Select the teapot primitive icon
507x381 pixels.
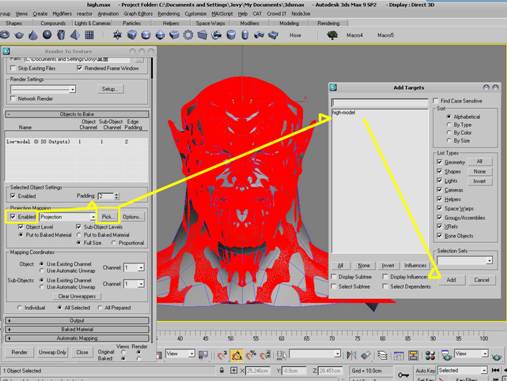coord(19,35)
